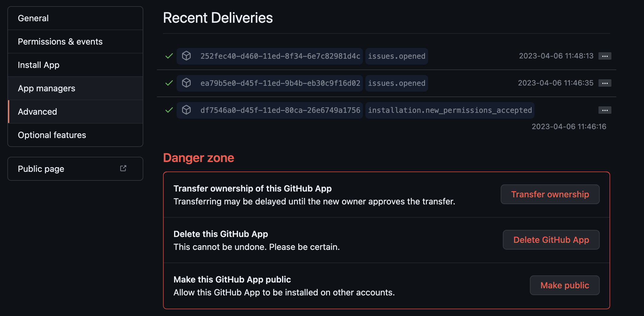The width and height of the screenshot is (644, 316).
Task: Open App managers settings
Action: coord(75,88)
